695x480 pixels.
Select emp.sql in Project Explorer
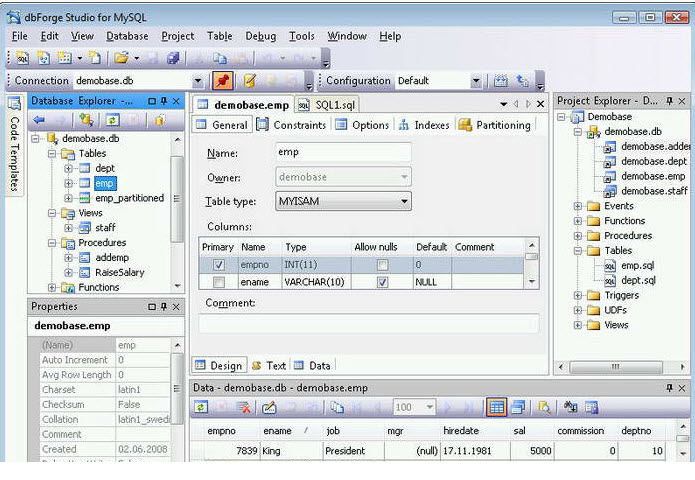(637, 265)
